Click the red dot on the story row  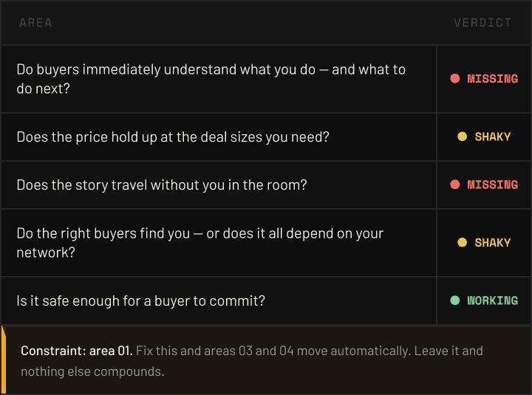455,185
